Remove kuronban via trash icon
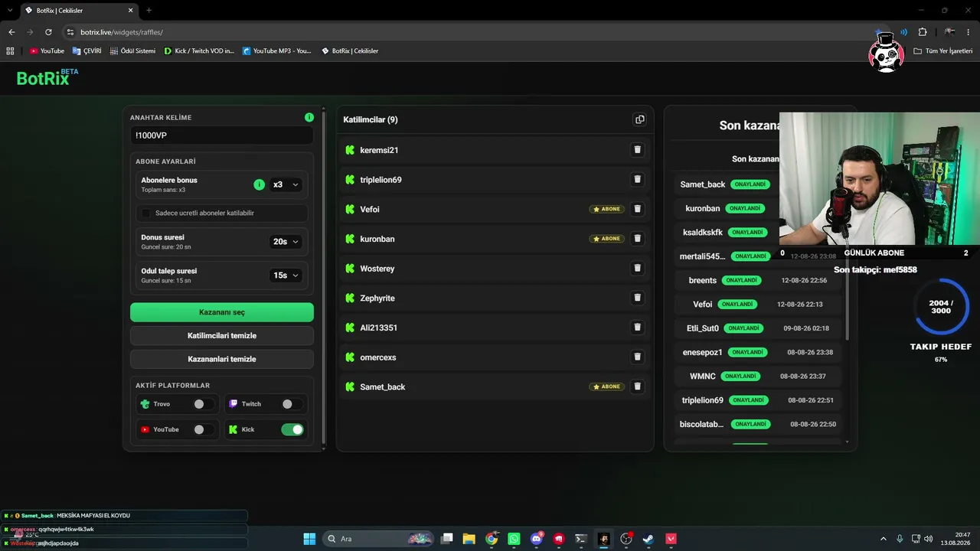The width and height of the screenshot is (980, 551). [x=637, y=239]
